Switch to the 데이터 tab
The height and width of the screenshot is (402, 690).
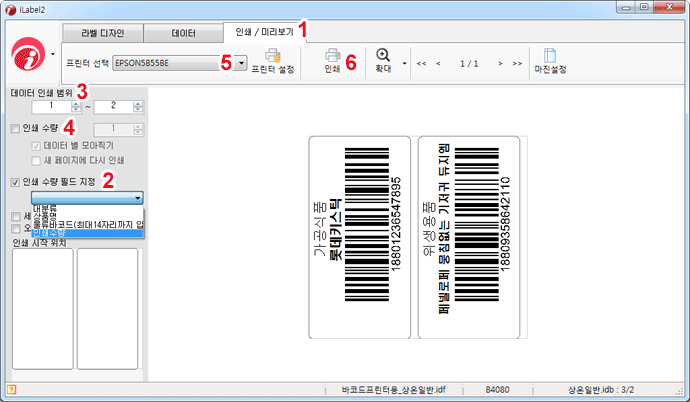point(184,33)
